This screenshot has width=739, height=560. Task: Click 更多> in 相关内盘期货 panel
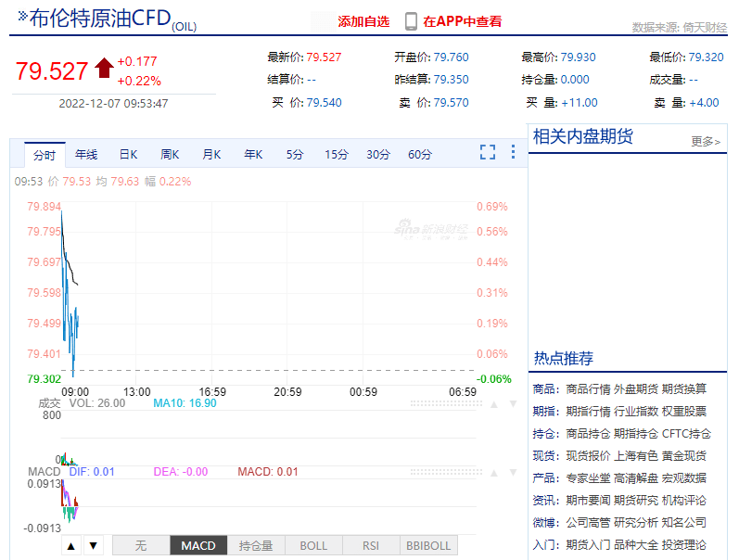click(x=706, y=141)
